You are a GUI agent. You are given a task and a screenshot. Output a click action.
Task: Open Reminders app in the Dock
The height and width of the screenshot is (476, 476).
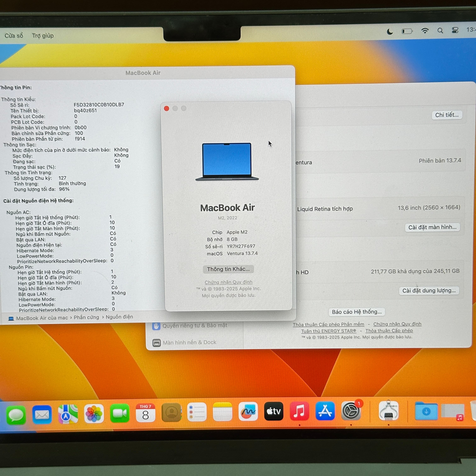pyautogui.click(x=197, y=412)
